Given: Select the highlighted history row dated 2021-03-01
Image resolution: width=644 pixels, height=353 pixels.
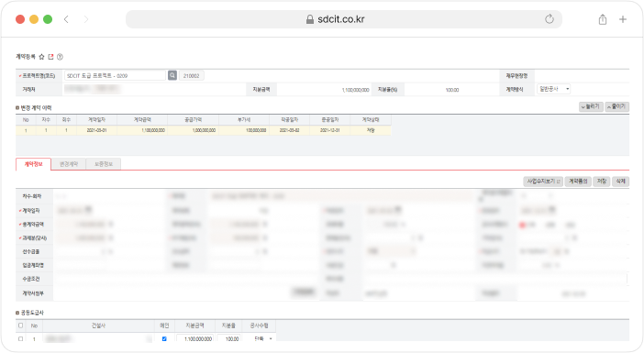Looking at the screenshot, I should 204,130.
